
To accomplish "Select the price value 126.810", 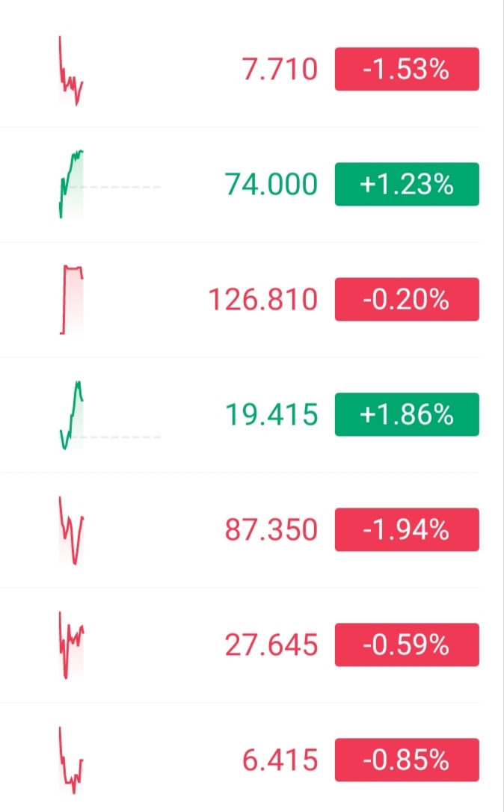I will [x=262, y=300].
